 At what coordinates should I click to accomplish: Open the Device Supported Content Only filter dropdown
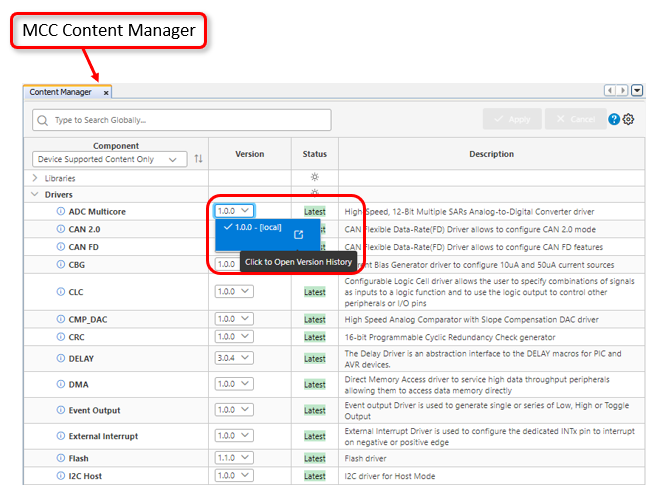coord(109,159)
